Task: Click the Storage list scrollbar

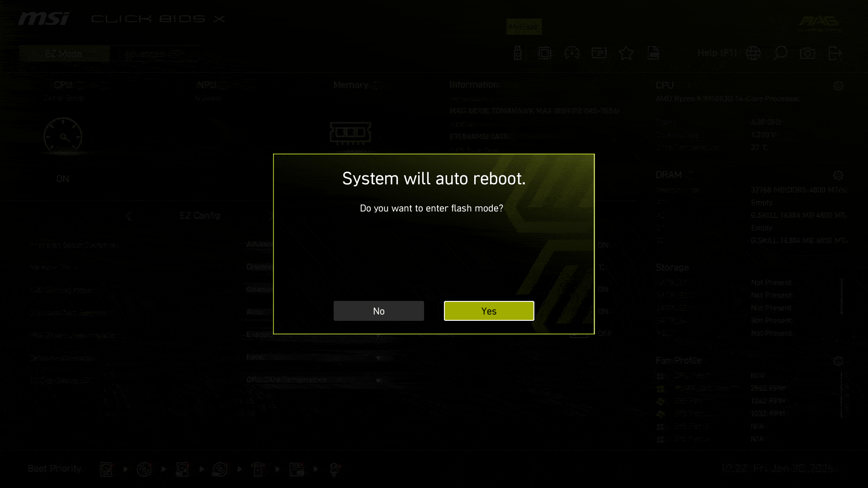Action: pyautogui.click(x=841, y=296)
